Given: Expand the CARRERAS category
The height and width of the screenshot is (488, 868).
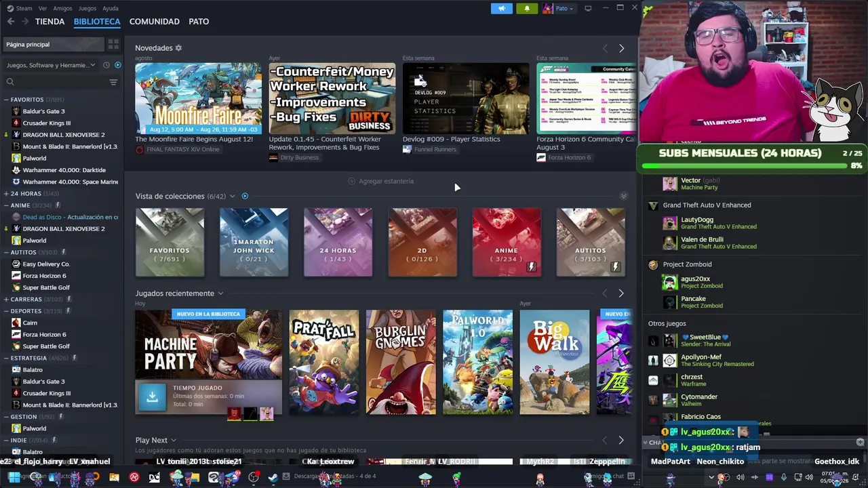Looking at the screenshot, I should (x=6, y=299).
